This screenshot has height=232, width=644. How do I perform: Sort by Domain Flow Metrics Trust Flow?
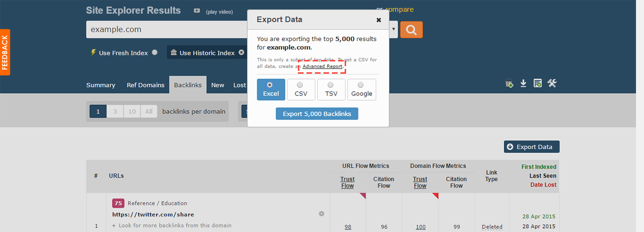point(420,182)
